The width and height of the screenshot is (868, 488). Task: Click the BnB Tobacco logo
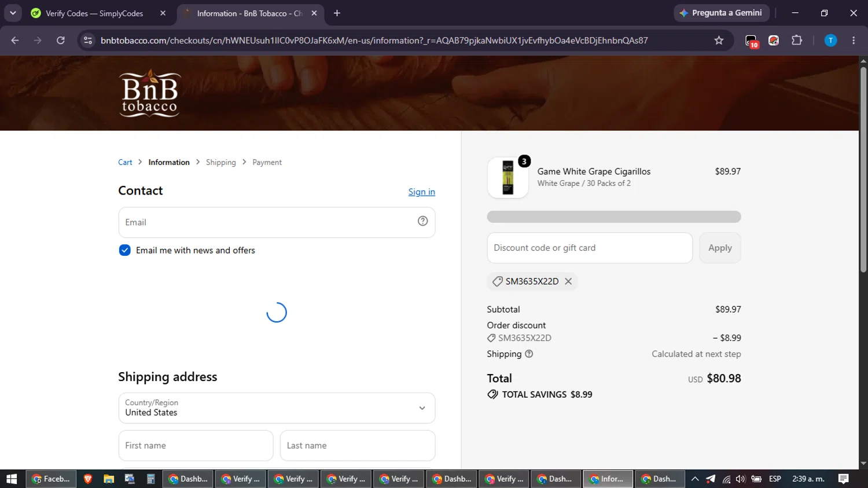tap(150, 93)
